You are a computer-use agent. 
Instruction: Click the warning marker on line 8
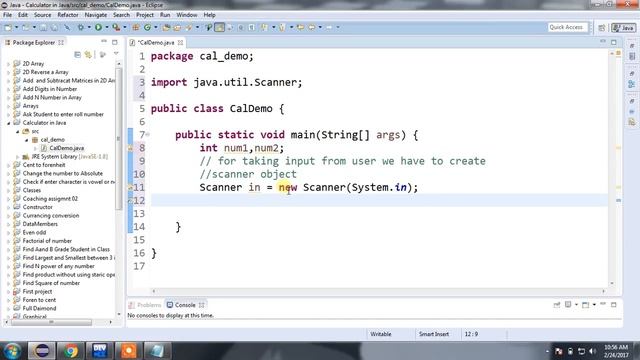130,148
